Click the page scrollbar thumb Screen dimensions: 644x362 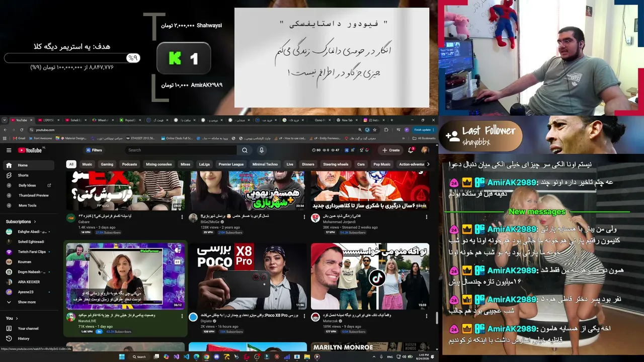(x=437, y=318)
